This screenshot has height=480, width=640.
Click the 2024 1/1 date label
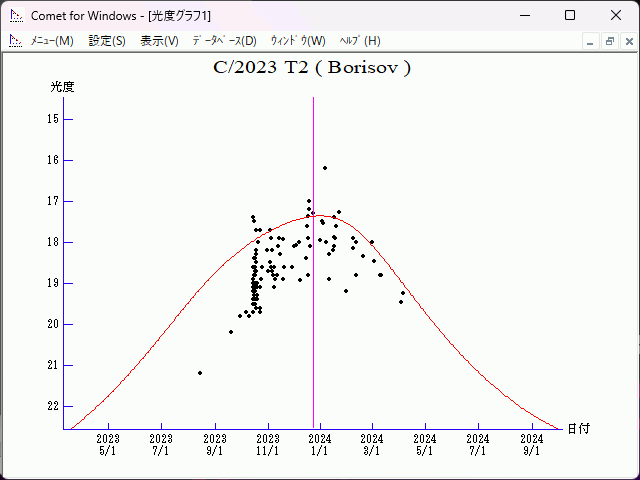320,445
